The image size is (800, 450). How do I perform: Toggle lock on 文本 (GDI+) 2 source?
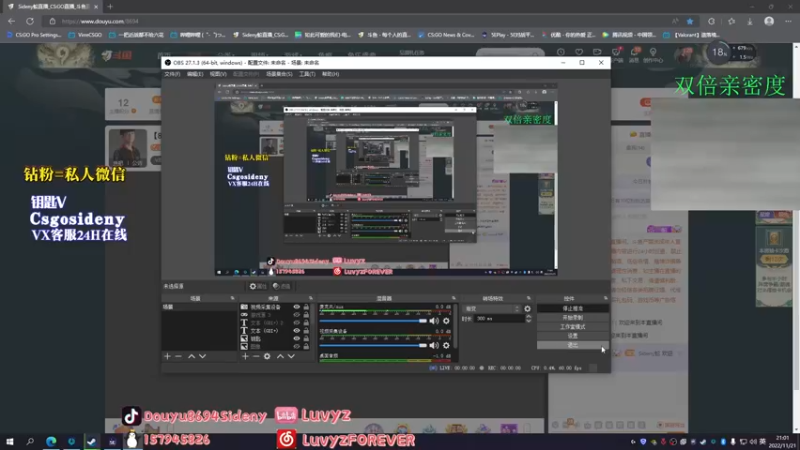(306, 323)
